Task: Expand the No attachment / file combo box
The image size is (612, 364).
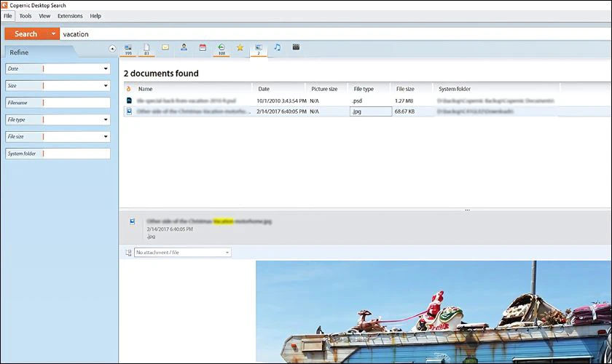Action: (x=183, y=253)
